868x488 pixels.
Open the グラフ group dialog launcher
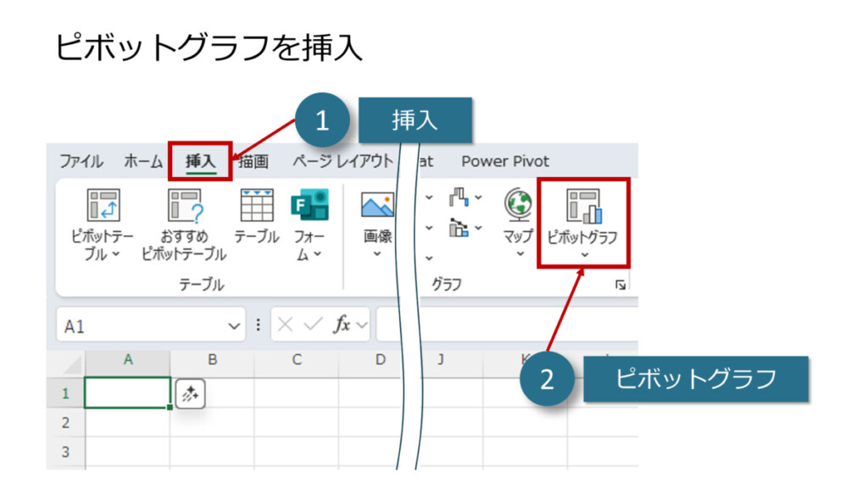point(620,286)
